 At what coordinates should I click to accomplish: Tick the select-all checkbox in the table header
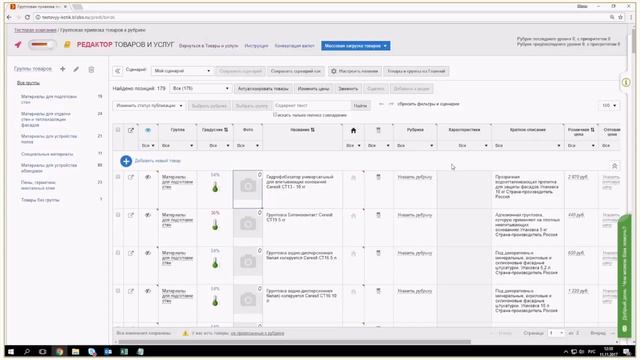tap(118, 130)
